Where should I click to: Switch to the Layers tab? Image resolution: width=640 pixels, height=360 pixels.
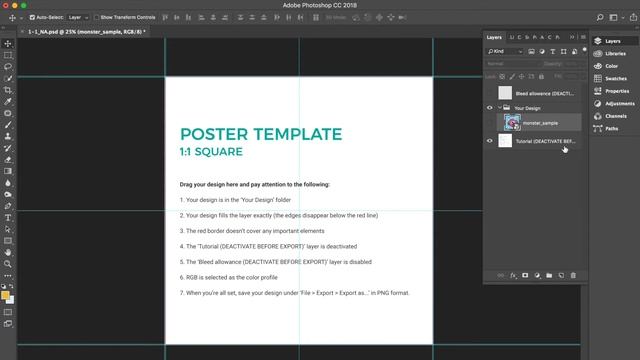coord(494,37)
